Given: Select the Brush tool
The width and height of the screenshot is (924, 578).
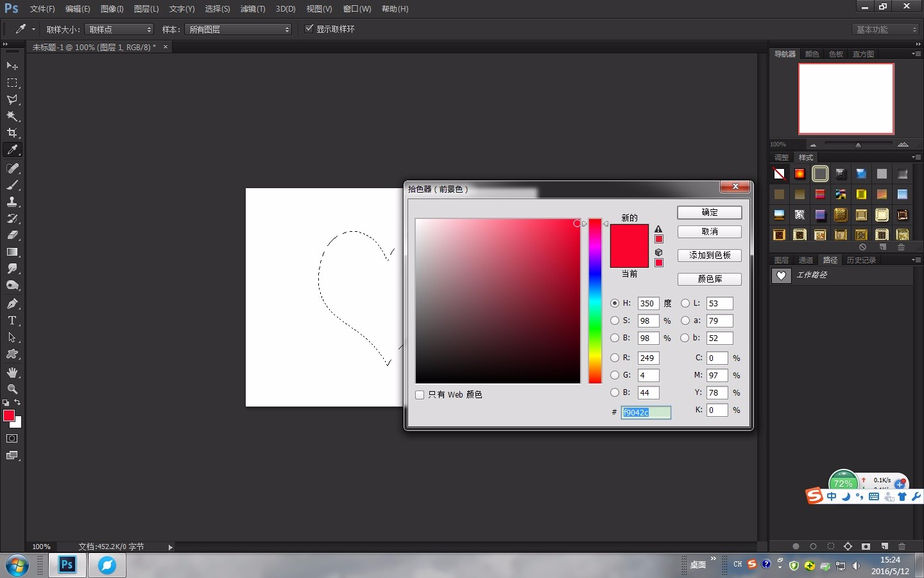Looking at the screenshot, I should (12, 185).
